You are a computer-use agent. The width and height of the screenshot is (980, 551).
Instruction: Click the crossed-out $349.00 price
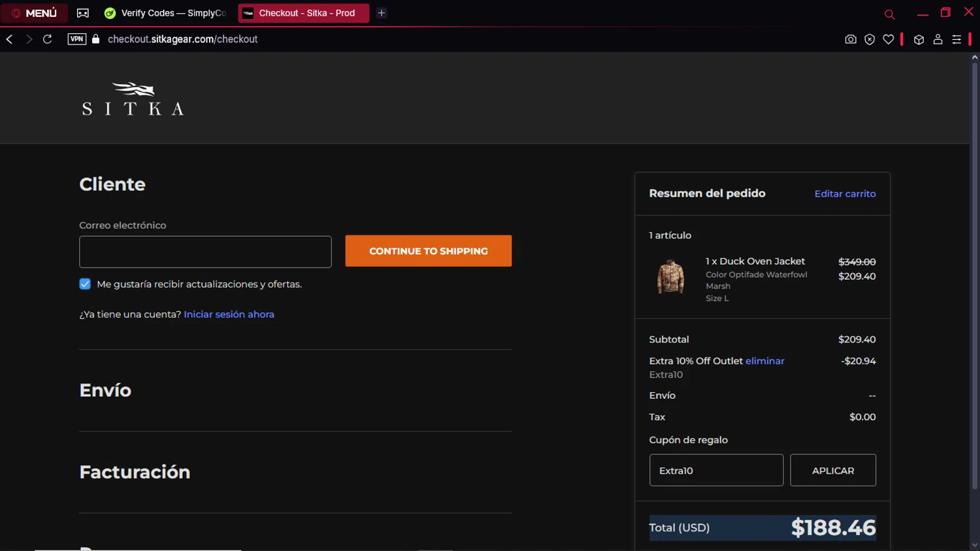click(x=857, y=261)
